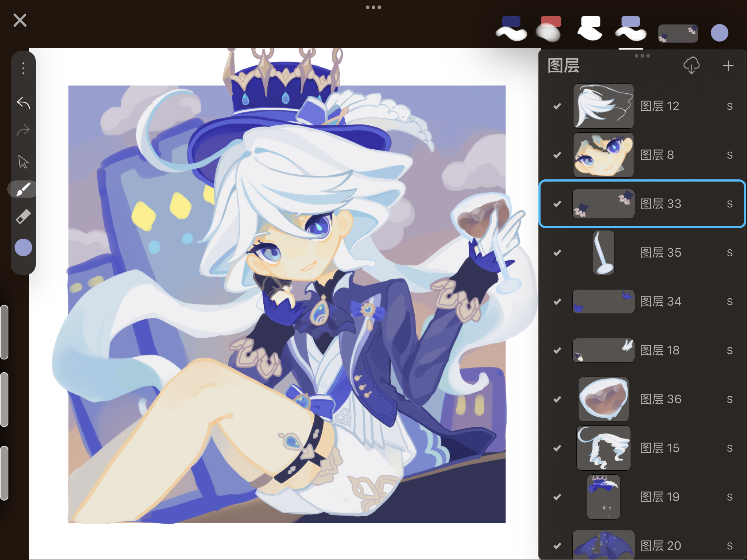Toggle visibility of 图层 12

pos(557,106)
